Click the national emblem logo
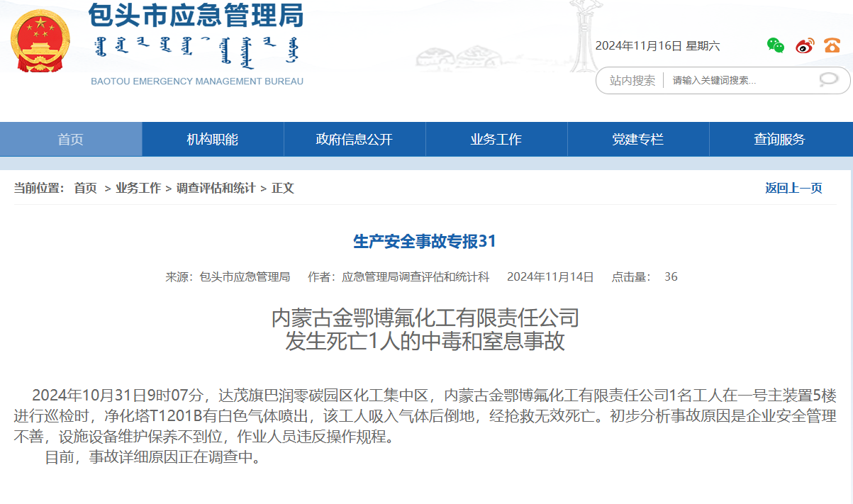Viewport: 853px width, 504px height. tap(40, 41)
